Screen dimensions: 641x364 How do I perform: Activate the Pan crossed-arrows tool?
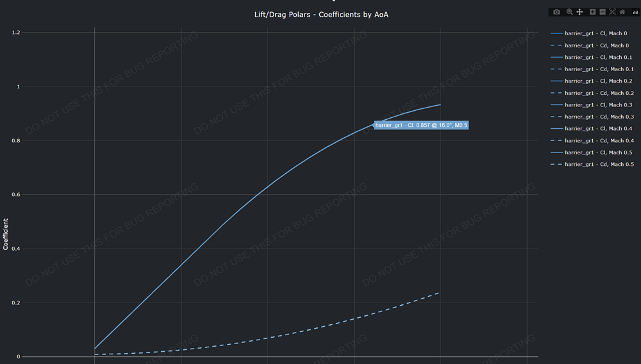click(579, 12)
